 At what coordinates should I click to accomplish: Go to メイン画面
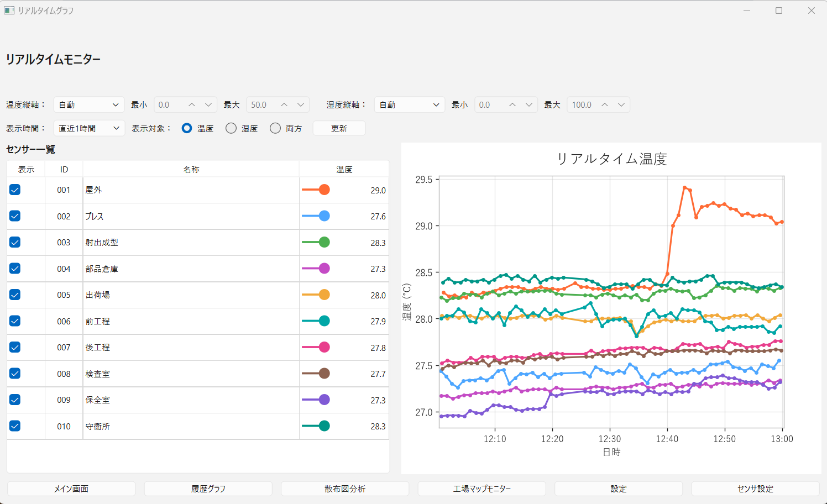tap(71, 489)
